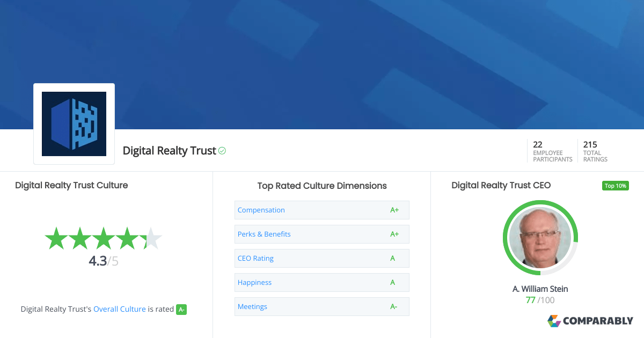Viewport: 644px width, 338px height.
Task: Select the Meetings culture dimension row
Action: [x=322, y=306]
